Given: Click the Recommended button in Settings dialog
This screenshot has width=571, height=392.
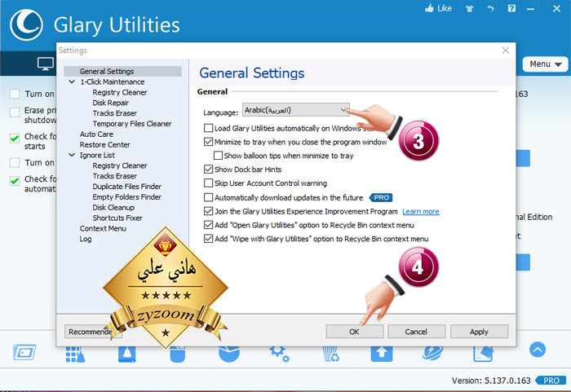Looking at the screenshot, I should (93, 332).
